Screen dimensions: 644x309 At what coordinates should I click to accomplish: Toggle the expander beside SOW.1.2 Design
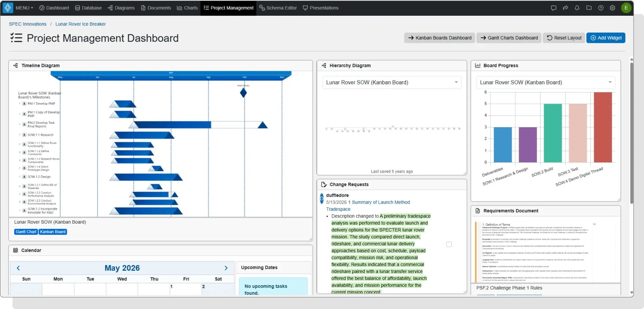tap(24, 177)
